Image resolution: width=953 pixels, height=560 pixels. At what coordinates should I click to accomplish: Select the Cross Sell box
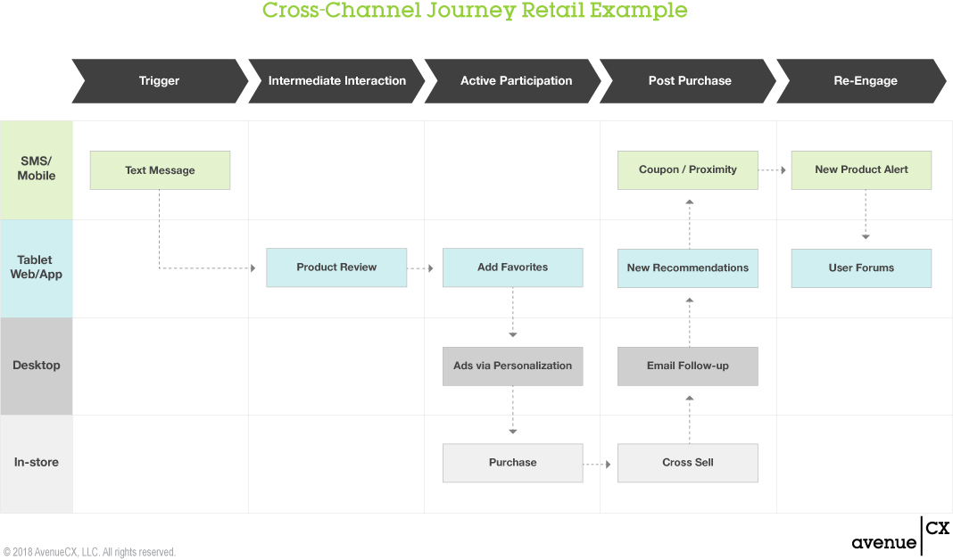point(687,463)
